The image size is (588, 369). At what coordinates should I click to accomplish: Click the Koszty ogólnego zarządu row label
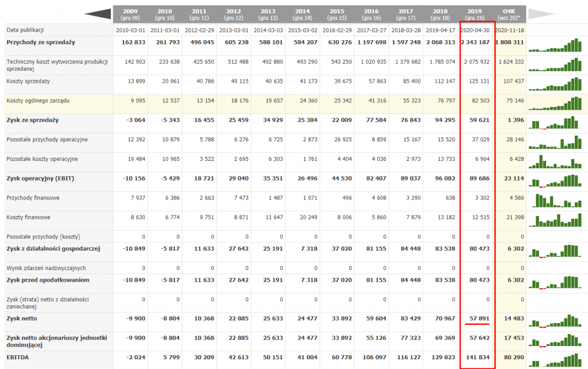pos(38,101)
